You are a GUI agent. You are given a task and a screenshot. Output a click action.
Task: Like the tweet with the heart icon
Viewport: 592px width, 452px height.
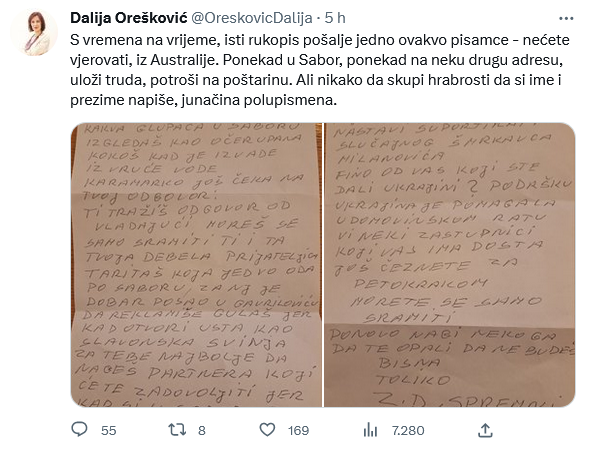pyautogui.click(x=267, y=430)
